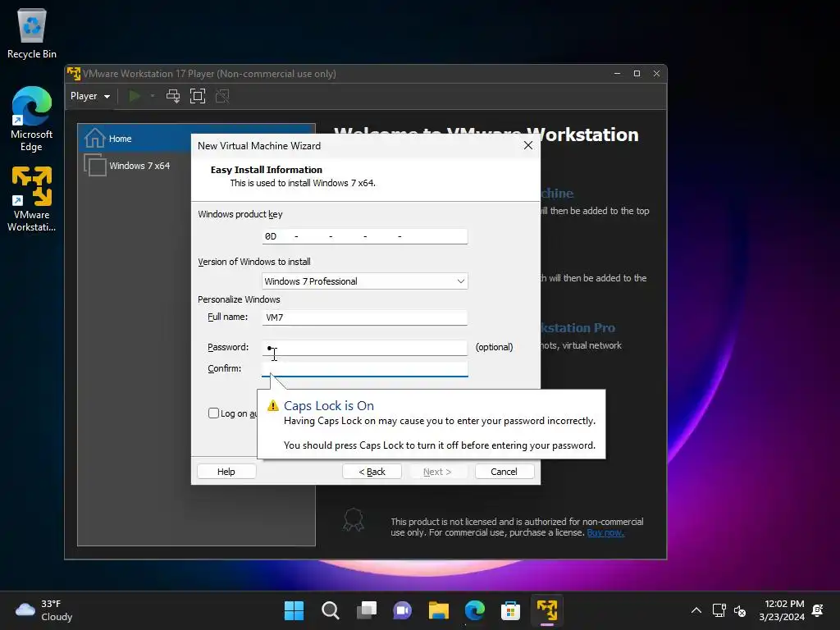Expand the arrow beside the play button

click(x=153, y=96)
